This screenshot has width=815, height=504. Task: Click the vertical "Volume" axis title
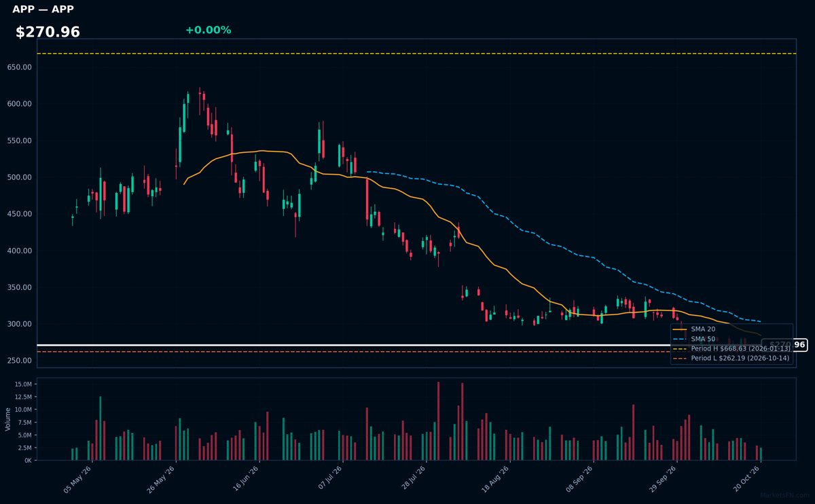pos(8,418)
